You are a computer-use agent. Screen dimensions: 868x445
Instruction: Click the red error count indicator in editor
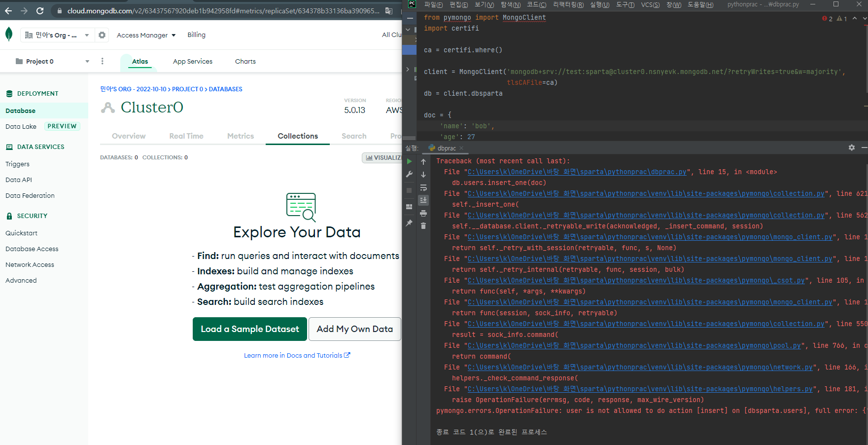coord(828,19)
